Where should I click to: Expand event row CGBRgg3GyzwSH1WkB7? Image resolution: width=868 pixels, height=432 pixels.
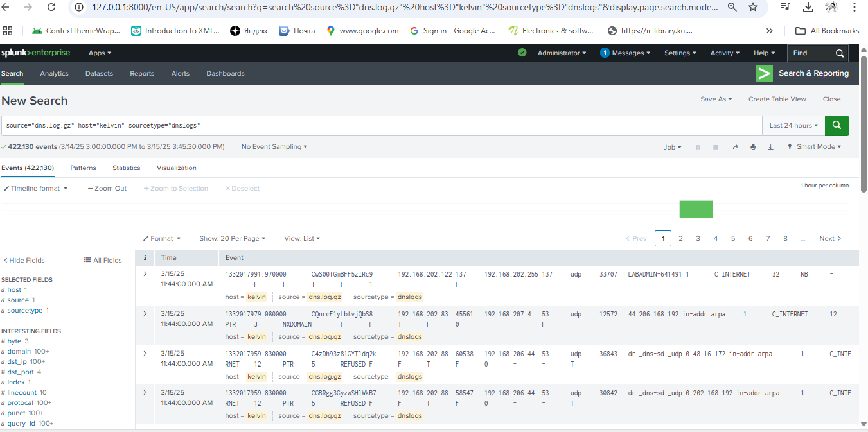click(145, 392)
